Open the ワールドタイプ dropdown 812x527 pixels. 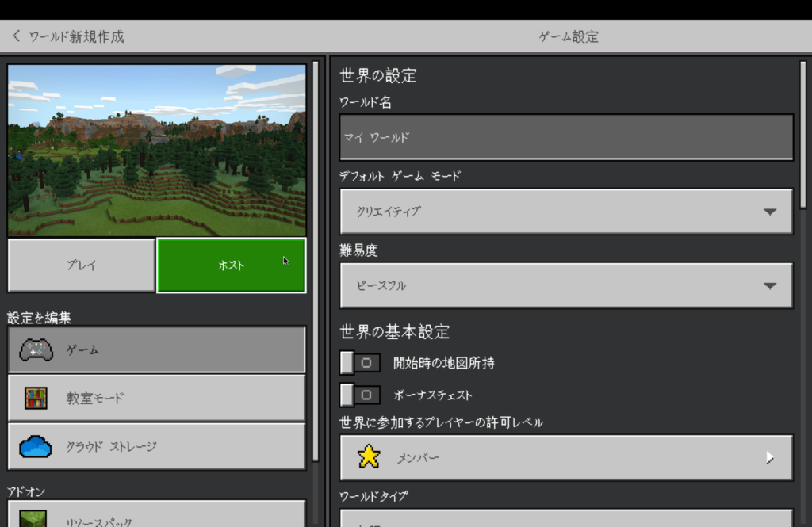coord(566,517)
